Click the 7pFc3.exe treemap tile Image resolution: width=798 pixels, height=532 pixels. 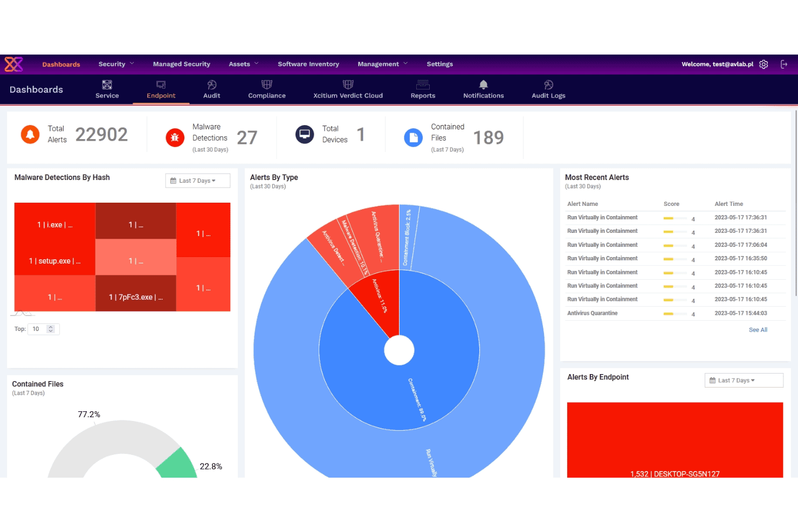(x=136, y=293)
